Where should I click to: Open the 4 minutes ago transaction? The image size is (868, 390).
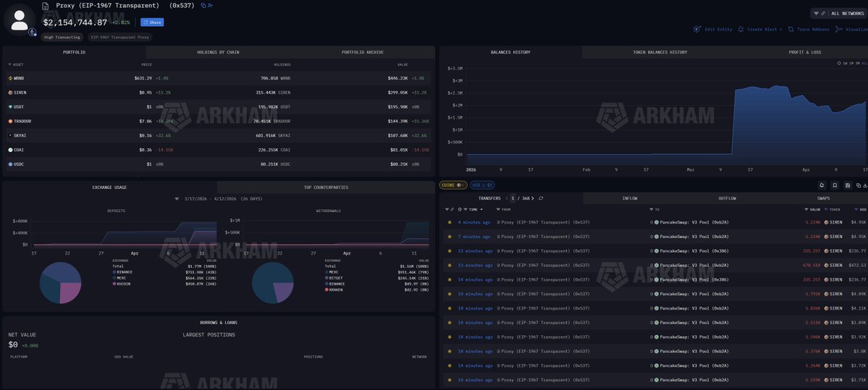(474, 222)
